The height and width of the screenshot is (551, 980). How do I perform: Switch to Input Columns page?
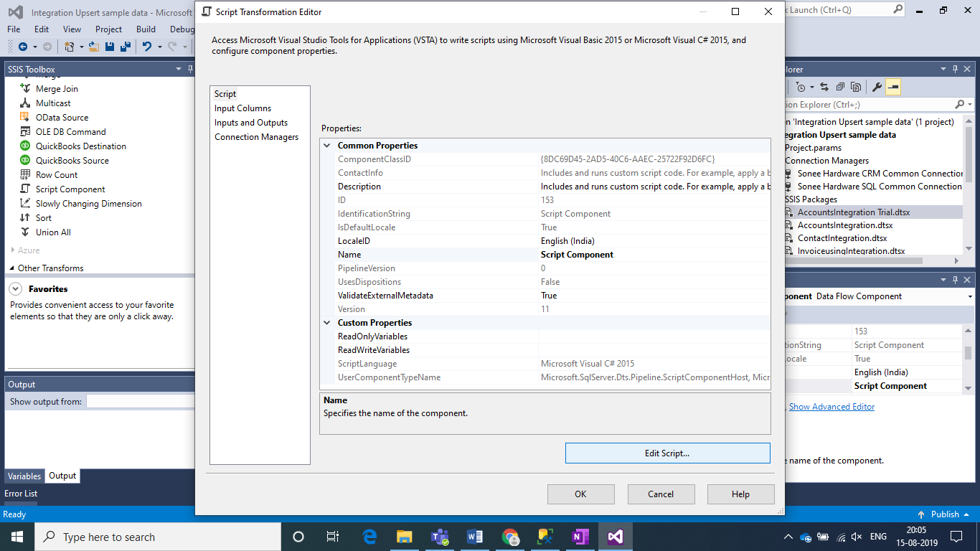click(x=242, y=108)
